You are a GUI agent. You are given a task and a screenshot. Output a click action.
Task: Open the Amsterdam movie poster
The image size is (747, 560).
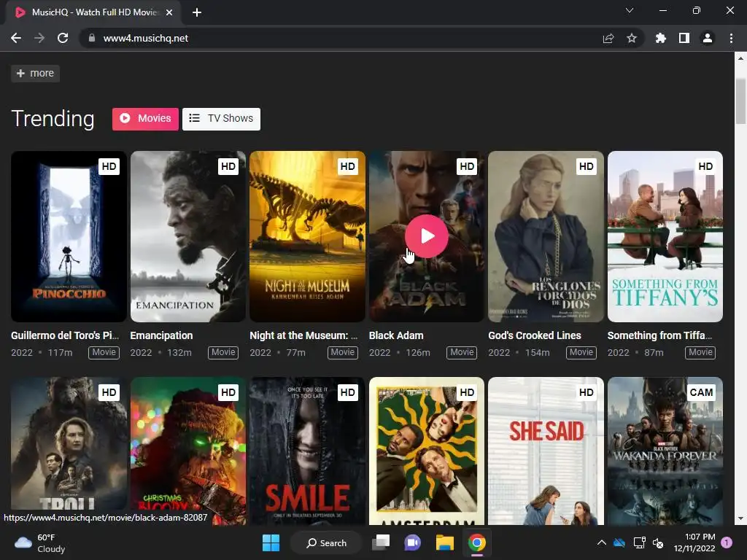click(x=426, y=451)
